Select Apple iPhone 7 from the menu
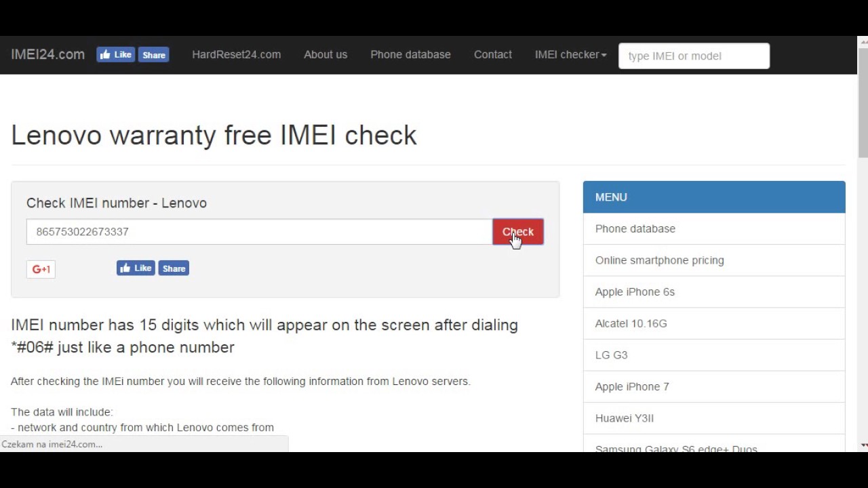The image size is (868, 488). (x=714, y=386)
